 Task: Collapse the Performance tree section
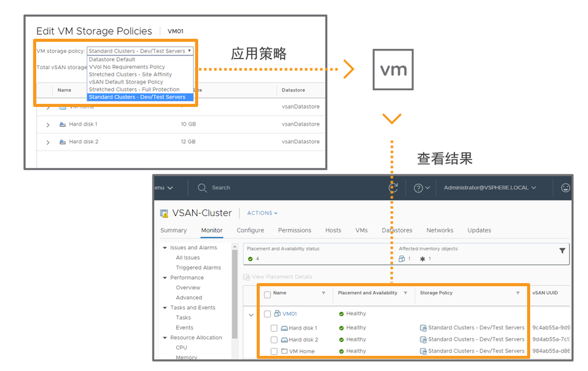pyautogui.click(x=165, y=278)
